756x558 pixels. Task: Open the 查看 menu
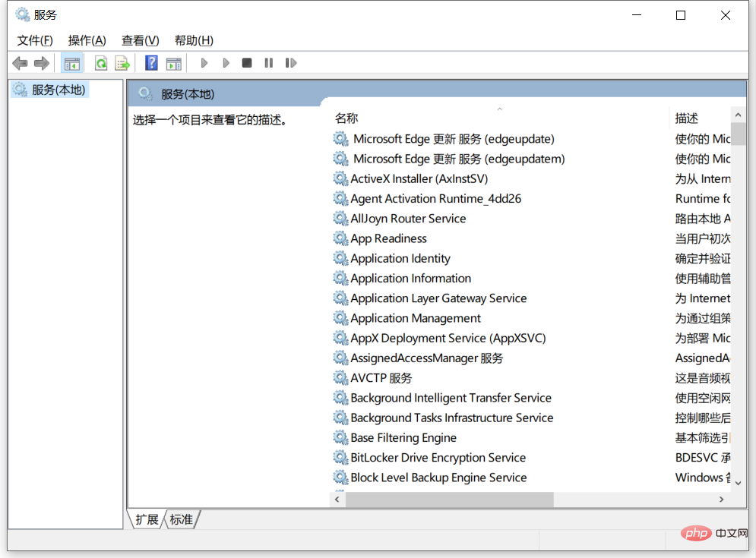coord(138,39)
